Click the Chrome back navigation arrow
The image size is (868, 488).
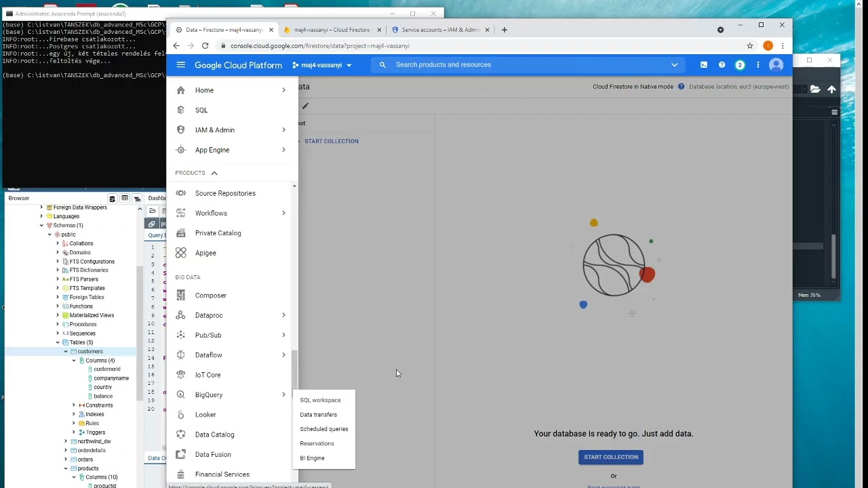tap(176, 46)
